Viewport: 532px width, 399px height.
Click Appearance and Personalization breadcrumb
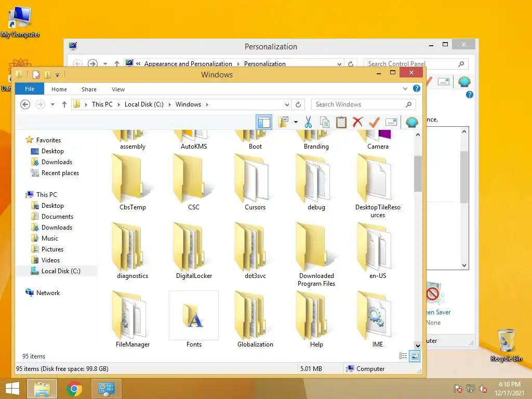click(x=188, y=64)
